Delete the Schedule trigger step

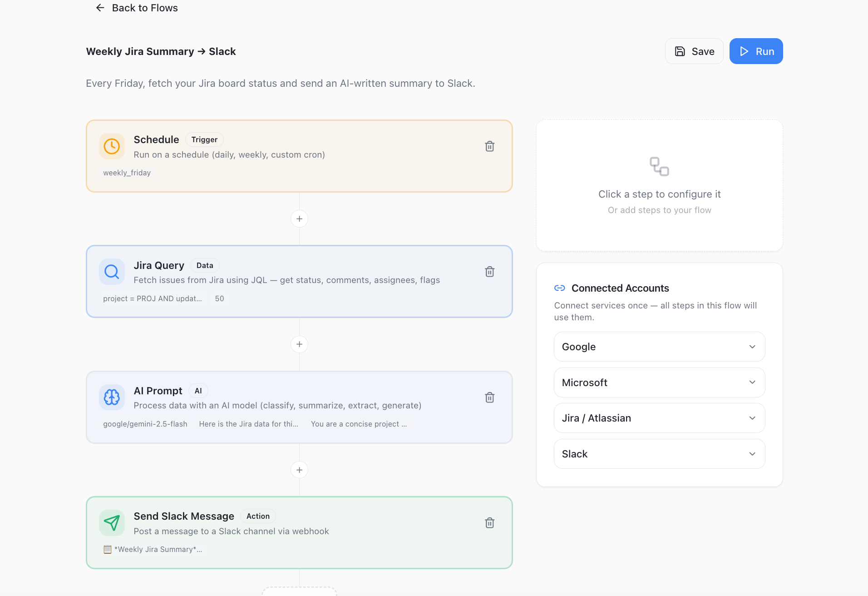[x=489, y=146]
